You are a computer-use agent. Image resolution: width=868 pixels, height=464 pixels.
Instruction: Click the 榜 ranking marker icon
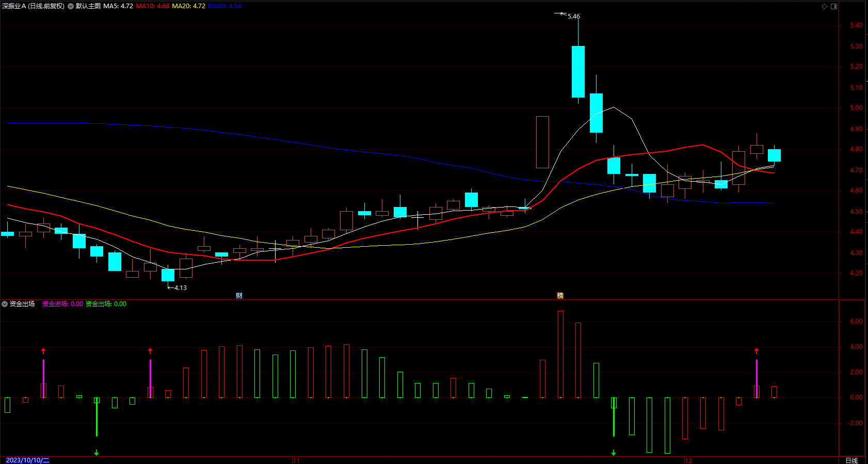pos(560,296)
